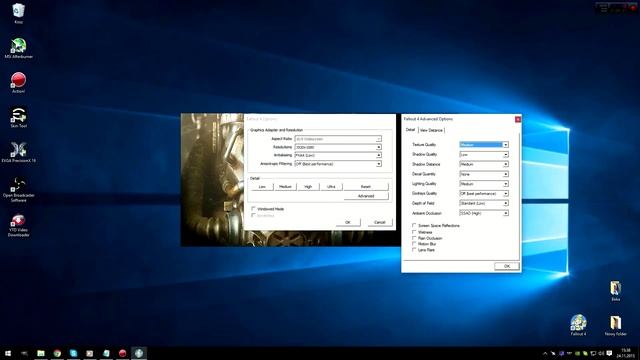Click the High detail preset button
This screenshot has height=360, width=640.
308,187
